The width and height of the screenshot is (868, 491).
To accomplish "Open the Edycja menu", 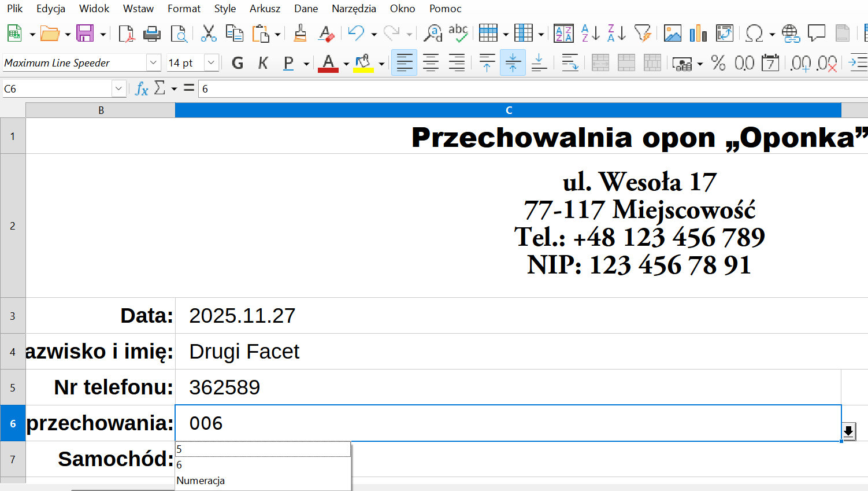I will coord(51,9).
